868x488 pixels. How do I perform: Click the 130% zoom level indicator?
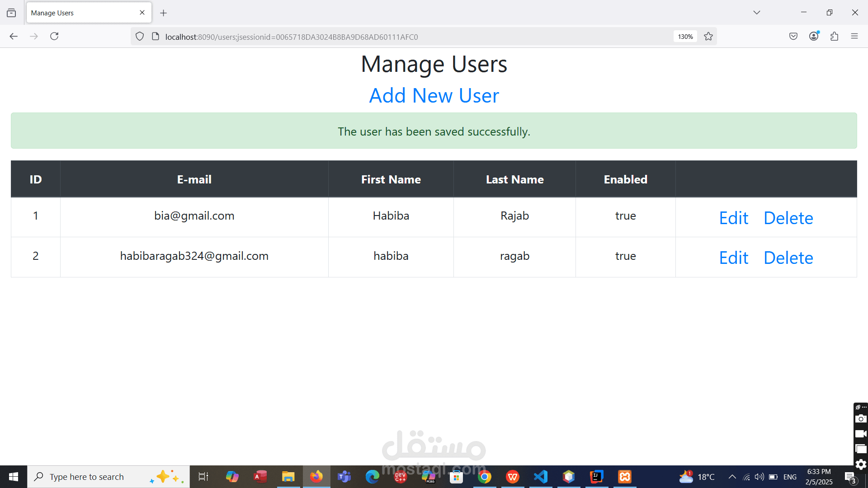point(685,37)
